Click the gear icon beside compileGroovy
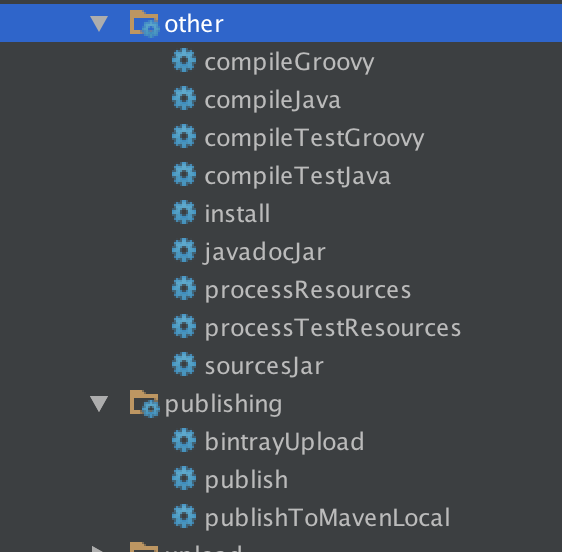This screenshot has height=552, width=562. [x=184, y=60]
